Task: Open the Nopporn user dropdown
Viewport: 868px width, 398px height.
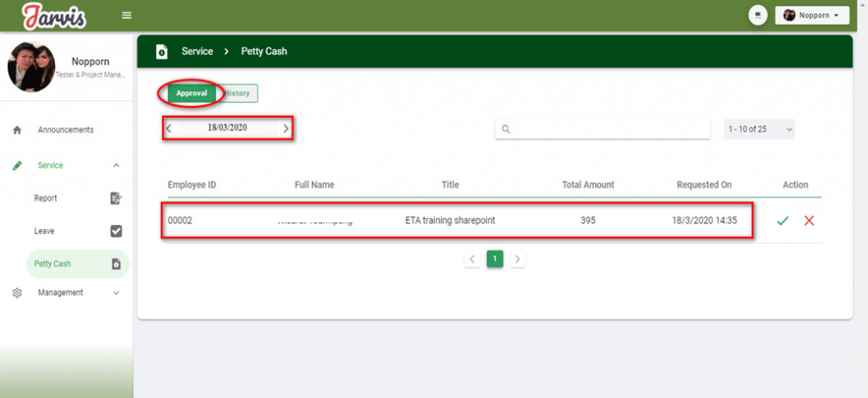Action: click(811, 15)
